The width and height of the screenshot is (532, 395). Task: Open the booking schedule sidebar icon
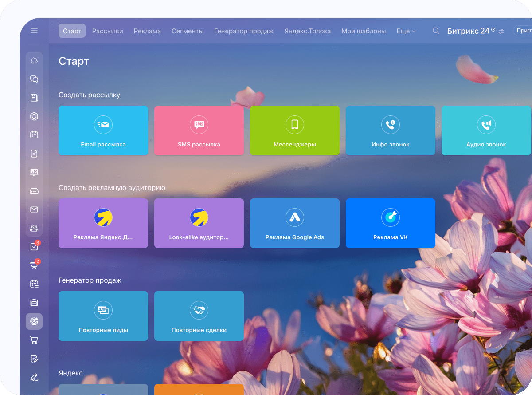pyautogui.click(x=34, y=284)
